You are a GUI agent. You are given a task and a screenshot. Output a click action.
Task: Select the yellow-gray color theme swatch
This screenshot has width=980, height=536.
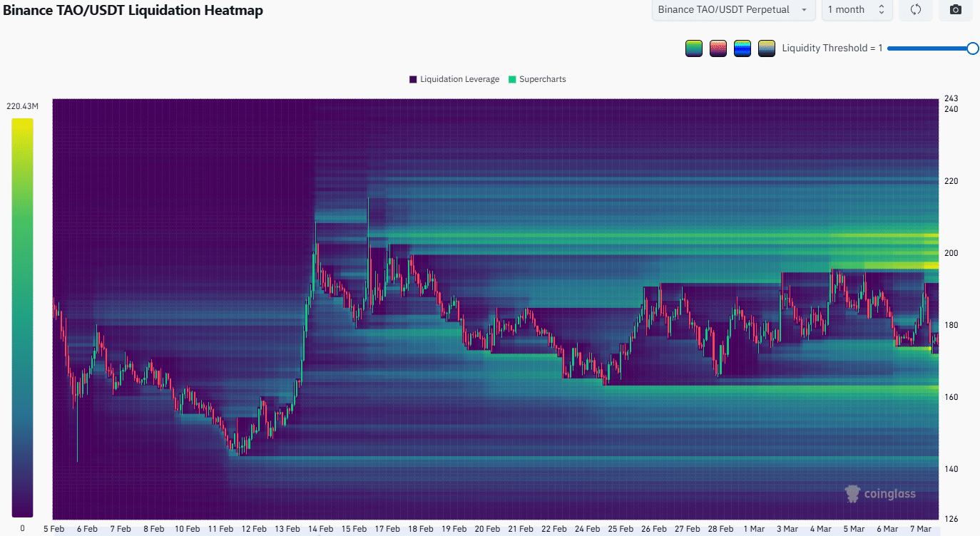click(767, 48)
